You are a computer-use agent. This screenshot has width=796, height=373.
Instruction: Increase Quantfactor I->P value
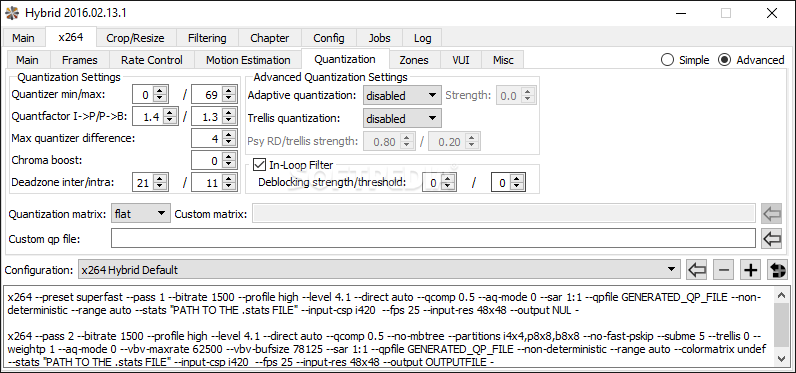click(169, 113)
